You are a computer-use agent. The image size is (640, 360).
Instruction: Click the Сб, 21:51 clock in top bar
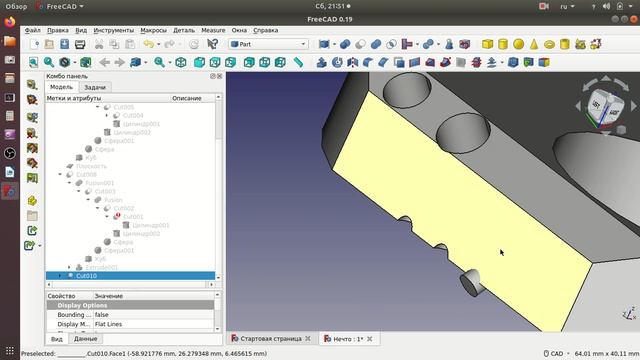(332, 6)
